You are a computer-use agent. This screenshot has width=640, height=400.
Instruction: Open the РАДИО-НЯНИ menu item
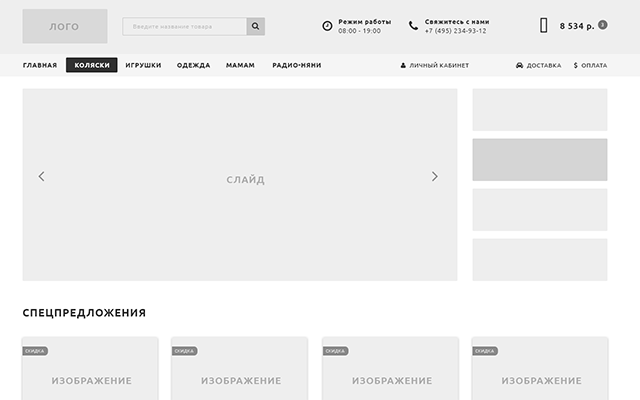297,65
